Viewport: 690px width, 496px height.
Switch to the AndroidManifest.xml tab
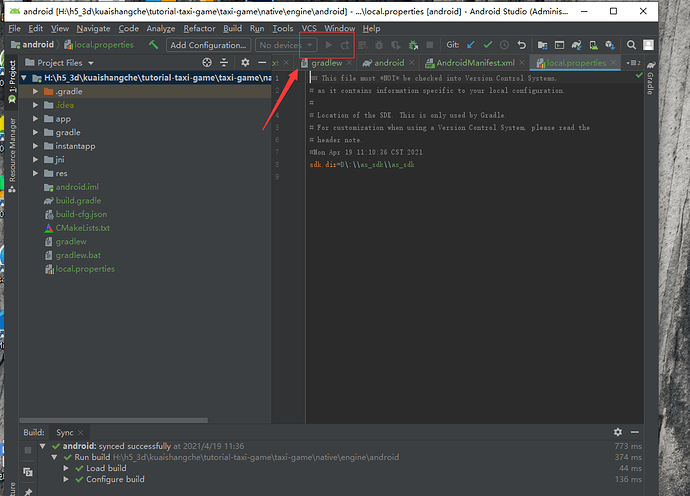(x=475, y=63)
